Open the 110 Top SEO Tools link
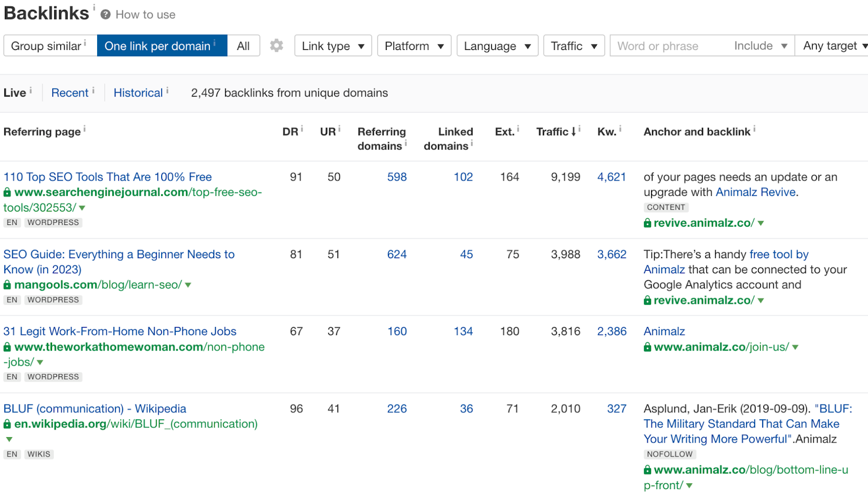The image size is (868, 493). click(x=107, y=177)
